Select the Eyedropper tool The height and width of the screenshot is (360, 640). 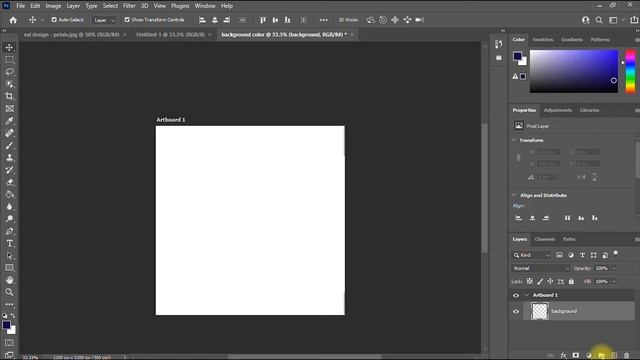pos(9,121)
